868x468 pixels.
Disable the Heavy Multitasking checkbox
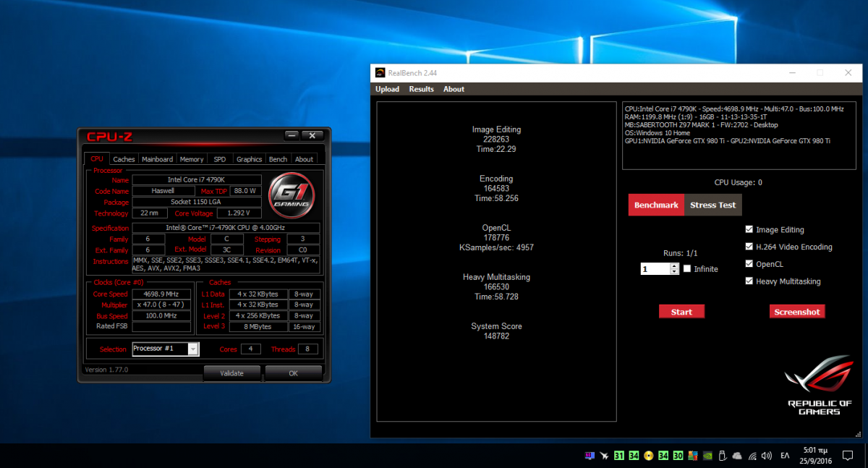[x=749, y=281]
